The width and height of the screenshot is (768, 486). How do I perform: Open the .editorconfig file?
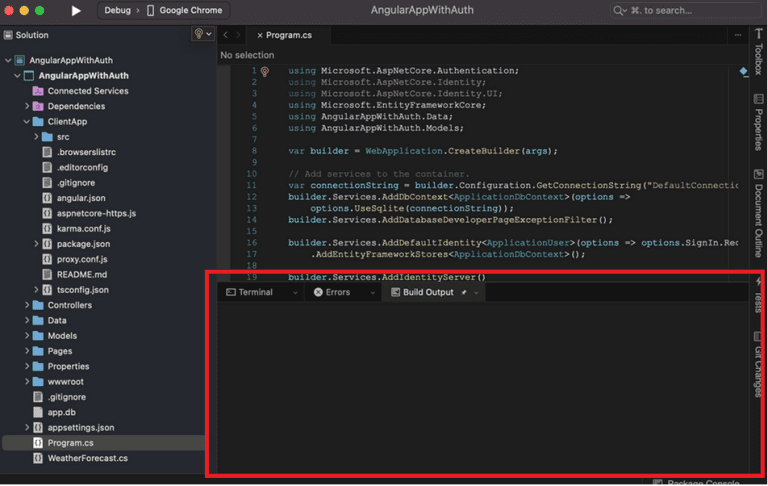coord(82,168)
